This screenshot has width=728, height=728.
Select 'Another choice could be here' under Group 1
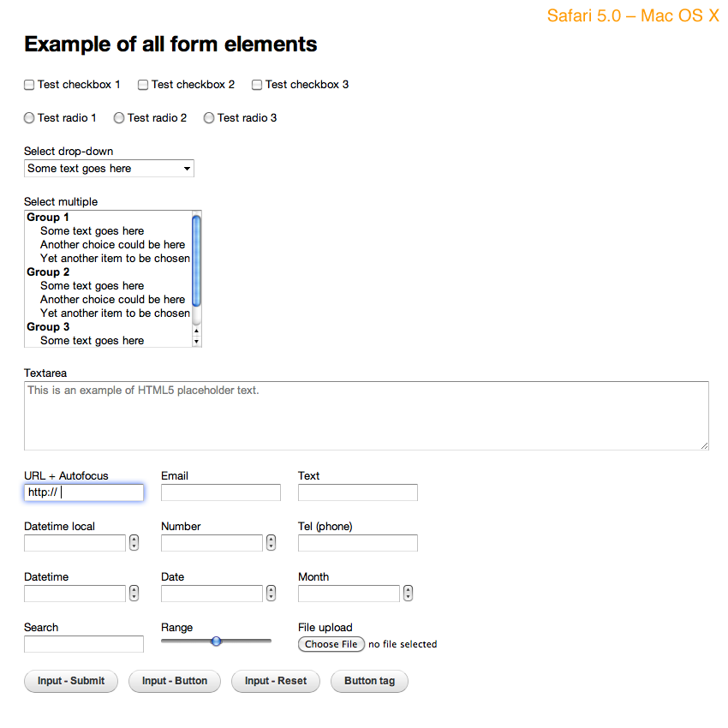(x=112, y=245)
